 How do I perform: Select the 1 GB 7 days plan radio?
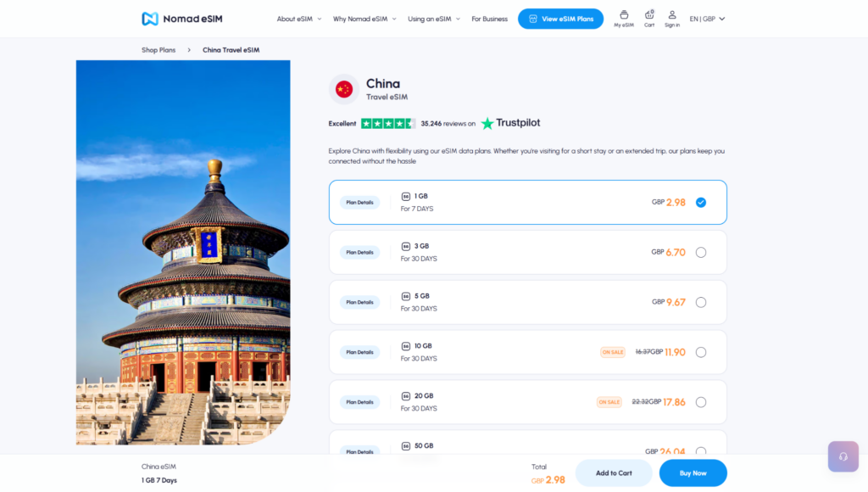[701, 202]
